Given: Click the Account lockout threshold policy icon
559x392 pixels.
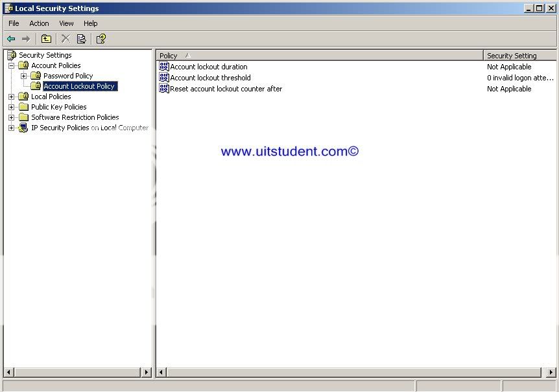Looking at the screenshot, I should [x=164, y=78].
